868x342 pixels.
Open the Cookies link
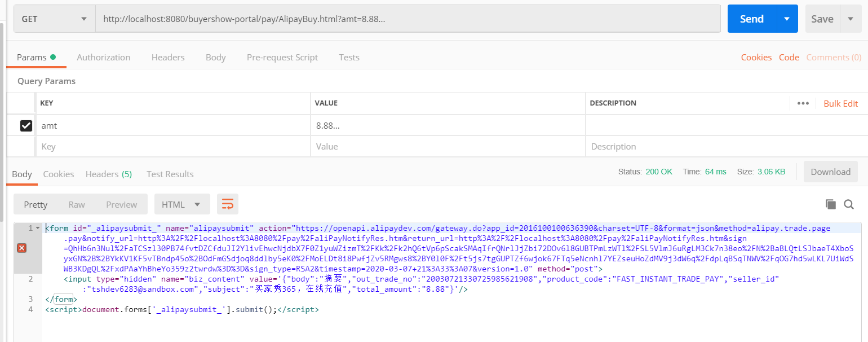tap(756, 57)
